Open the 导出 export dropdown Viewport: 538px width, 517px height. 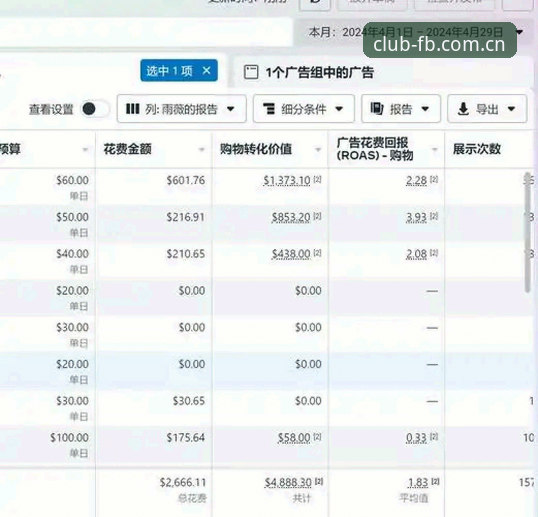coord(487,109)
